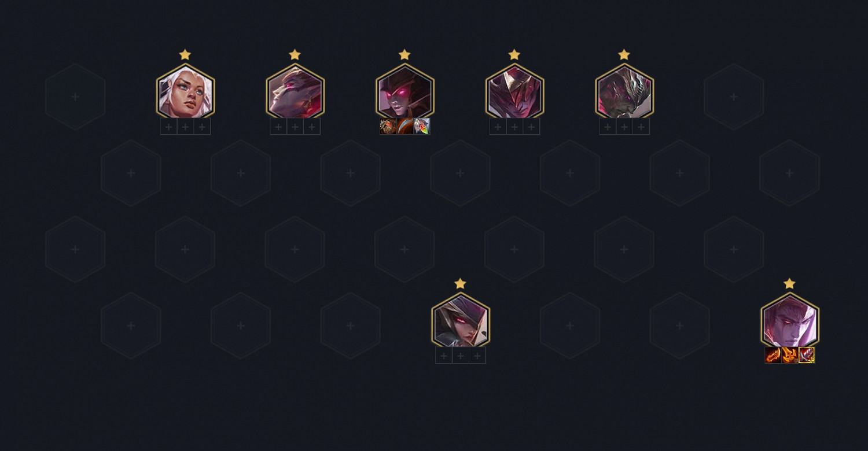Toggle the star level above the purple-haired champion

tap(790, 283)
